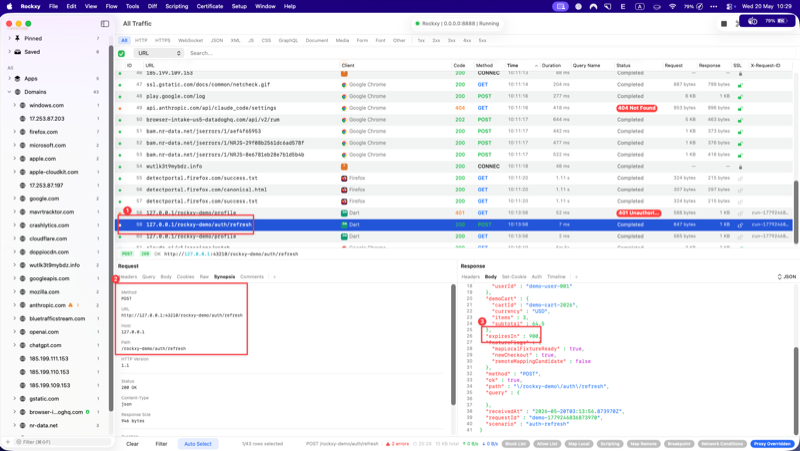Click the orange client icon on the wutlk3t9mybdz.info row
The width and height of the screenshot is (800, 451).
(x=344, y=166)
